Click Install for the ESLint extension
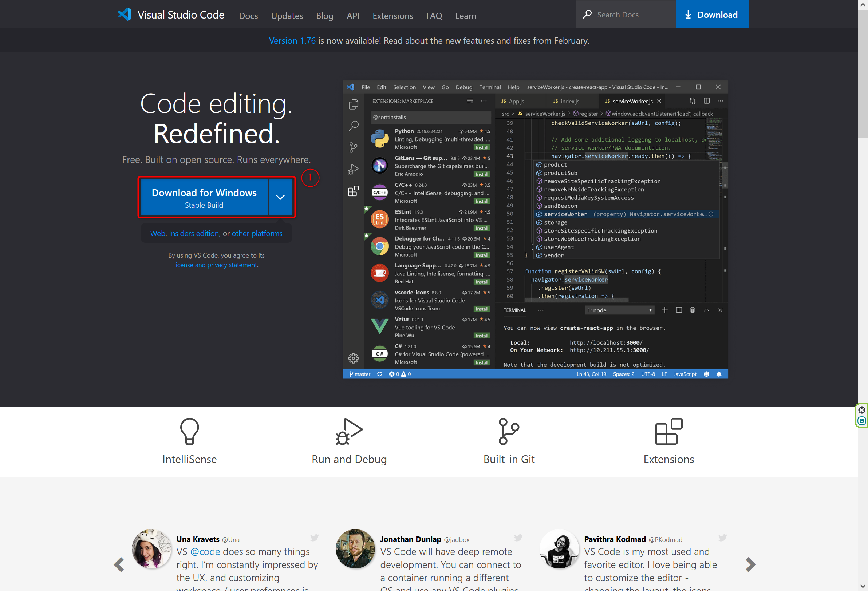The height and width of the screenshot is (591, 868). click(482, 228)
